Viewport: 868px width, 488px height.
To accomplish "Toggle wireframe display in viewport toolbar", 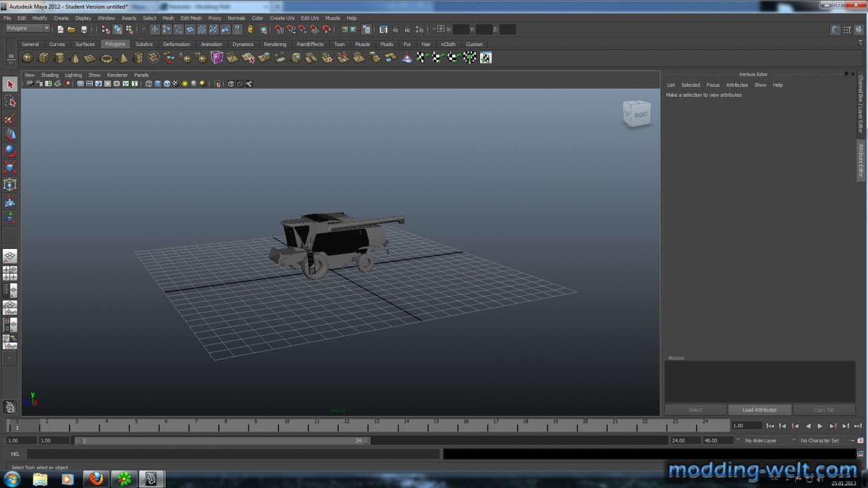I will click(x=149, y=84).
